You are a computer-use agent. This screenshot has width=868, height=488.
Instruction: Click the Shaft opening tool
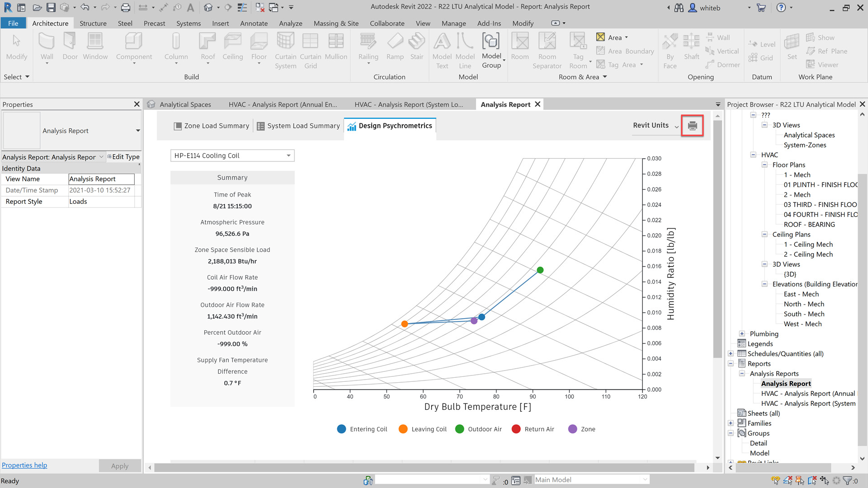691,47
